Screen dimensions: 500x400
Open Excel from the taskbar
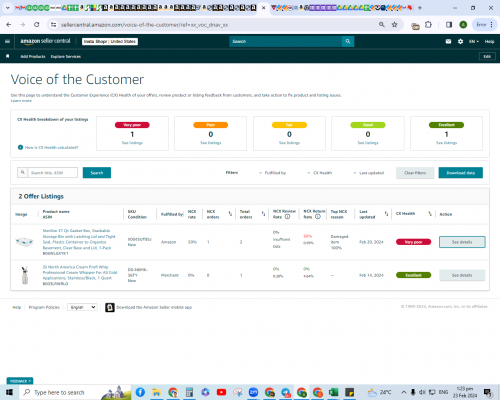(333, 392)
